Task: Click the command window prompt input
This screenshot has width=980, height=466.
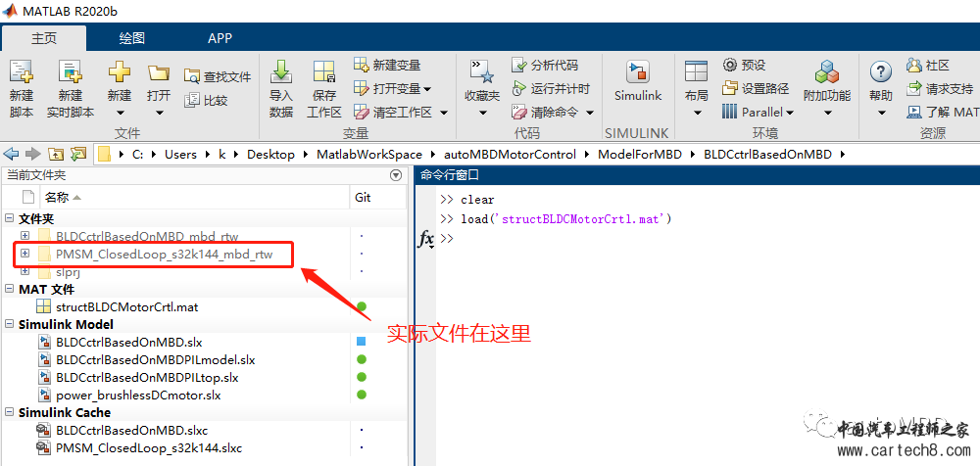Action: (707, 239)
